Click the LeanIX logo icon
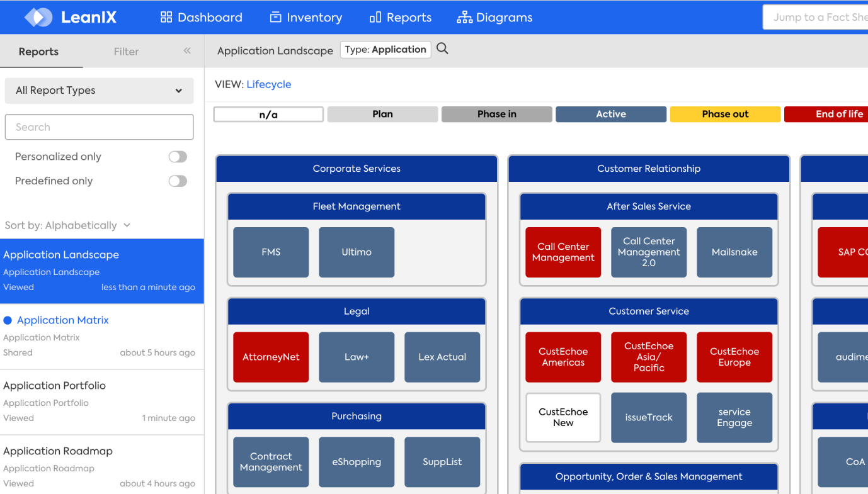This screenshot has width=868, height=494. coord(38,17)
